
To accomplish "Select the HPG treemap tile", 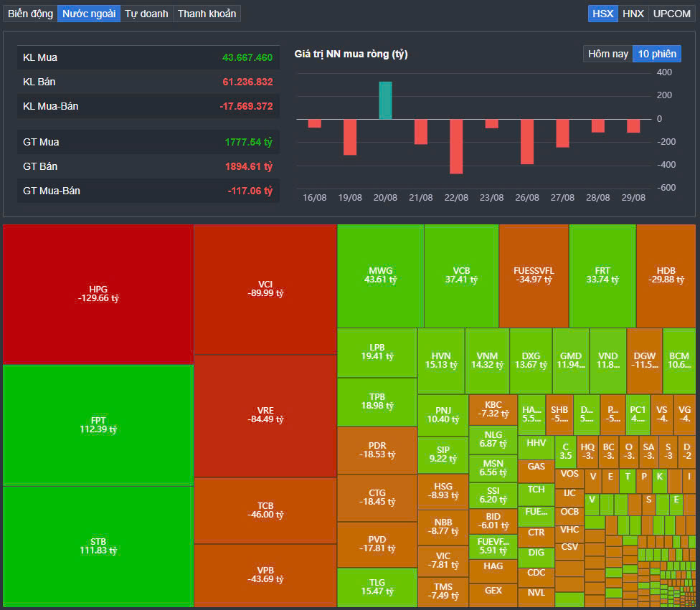I will 98,294.
